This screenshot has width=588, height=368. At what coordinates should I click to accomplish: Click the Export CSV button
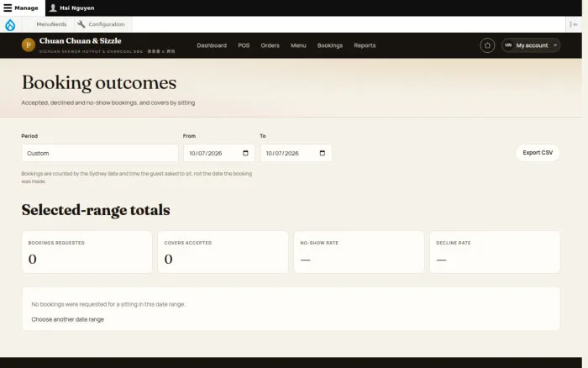coord(538,153)
